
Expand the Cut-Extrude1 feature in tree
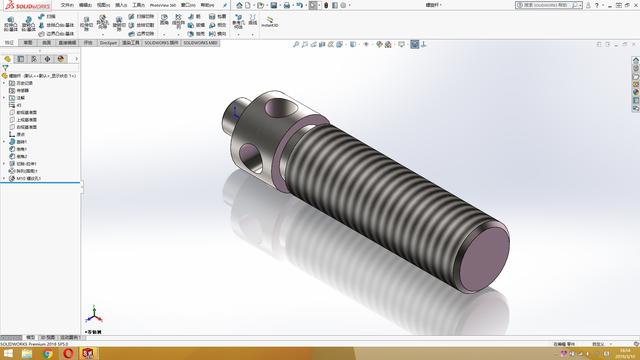coord(4,164)
